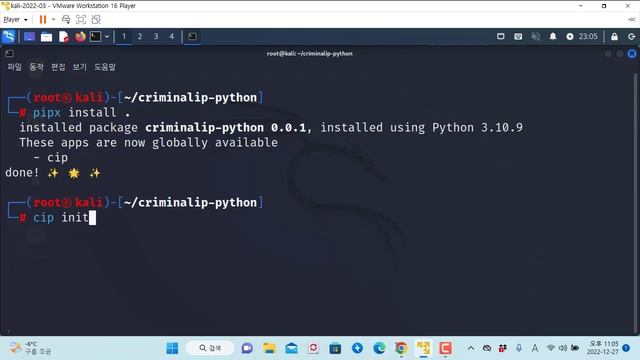Enter full screen mode in VMware toolbar
Image resolution: width=640 pixels, height=360 pixels.
[x=81, y=20]
